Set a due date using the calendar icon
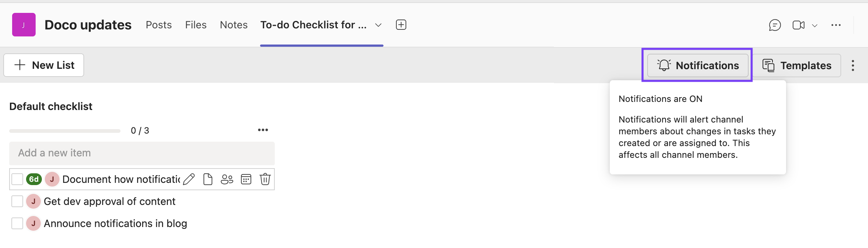 click(246, 179)
